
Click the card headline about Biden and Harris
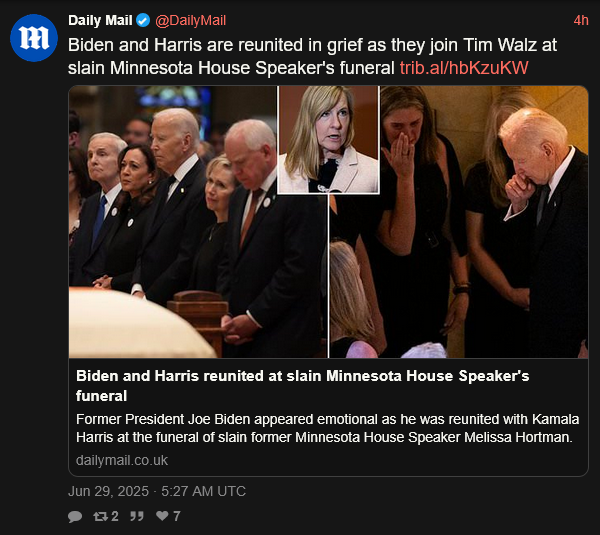[302, 386]
